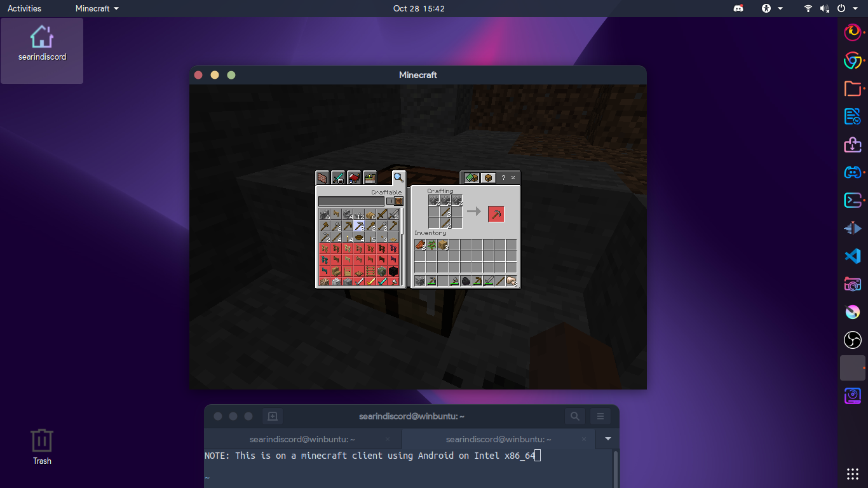Select the stick in the hotbar

pos(500,281)
